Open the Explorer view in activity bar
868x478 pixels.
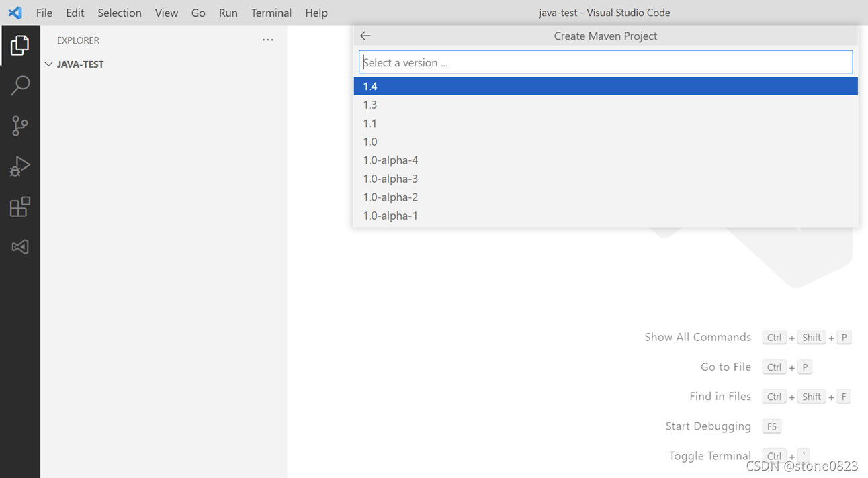pos(20,46)
